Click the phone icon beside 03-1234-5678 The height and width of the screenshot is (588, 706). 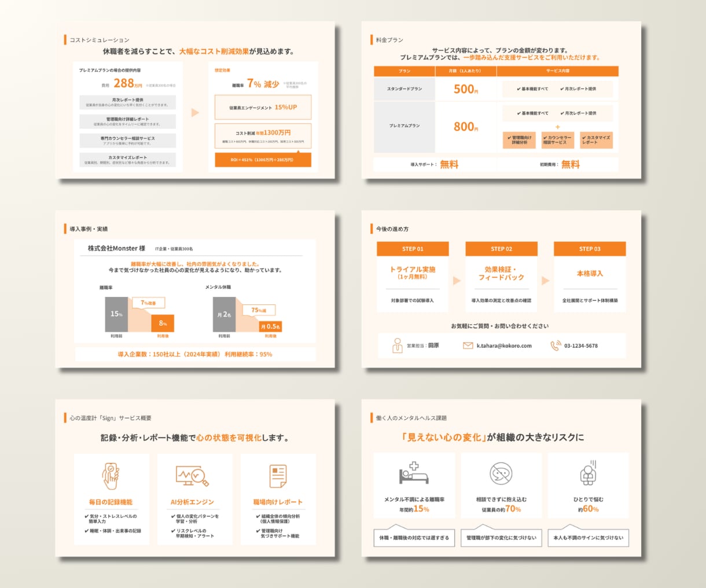pos(556,346)
